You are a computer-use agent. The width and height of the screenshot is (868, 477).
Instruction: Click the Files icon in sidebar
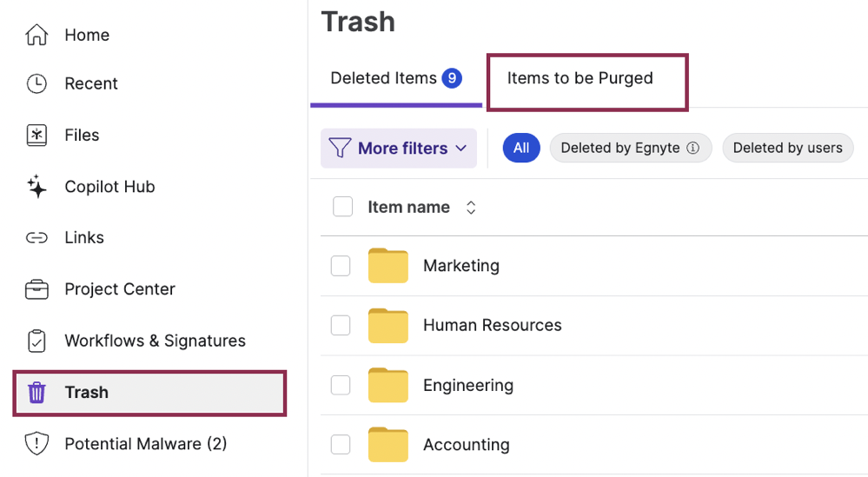point(36,135)
